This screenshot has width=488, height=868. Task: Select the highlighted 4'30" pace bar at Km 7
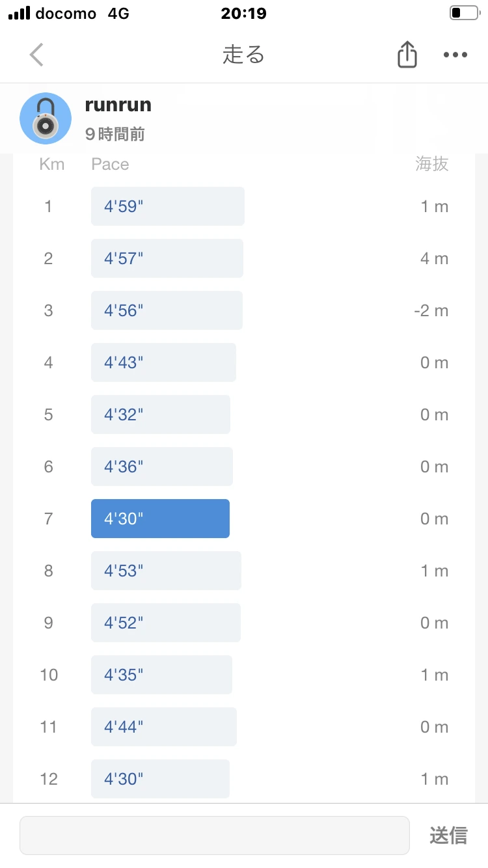tap(160, 519)
